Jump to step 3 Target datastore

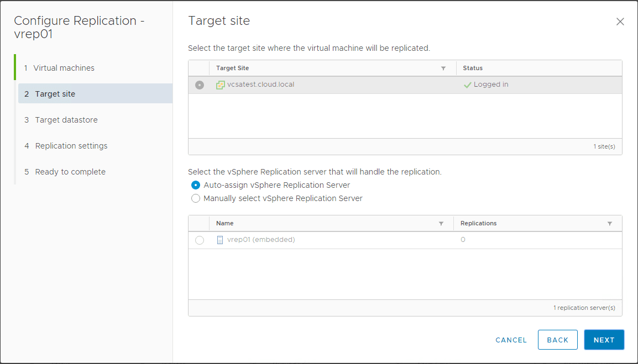(66, 120)
